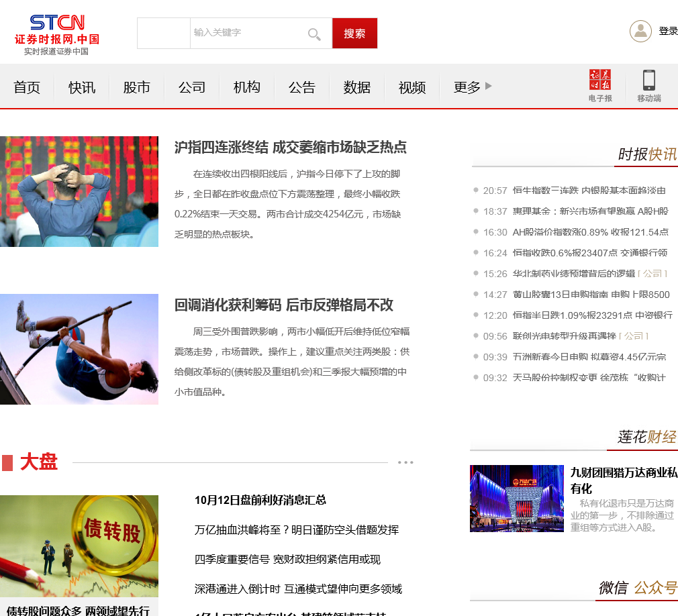
Task: Open headline 沪指四连涨终结 成交萎缩市场缺乏热点
Action: 290,148
